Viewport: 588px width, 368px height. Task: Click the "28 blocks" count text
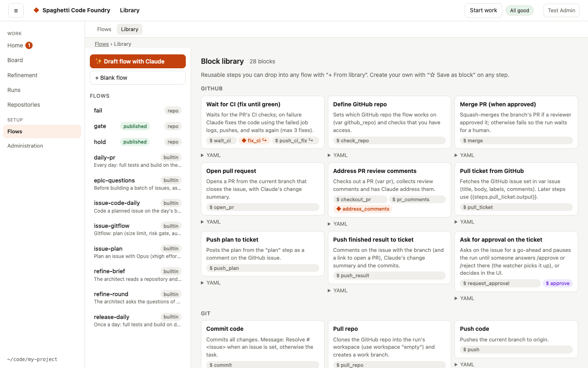262,61
